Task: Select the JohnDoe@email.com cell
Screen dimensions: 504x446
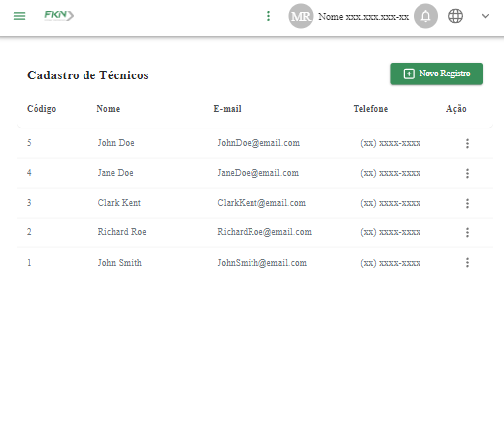Action: pos(258,143)
